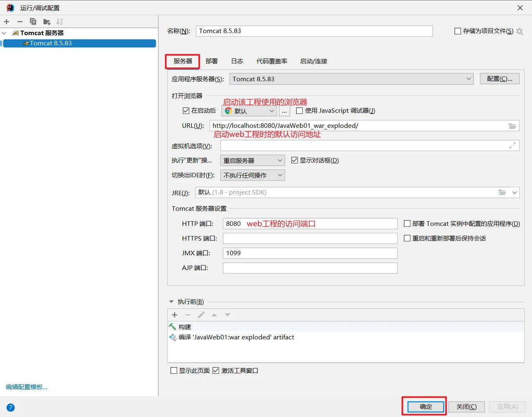
Task: Collapse the Tomcat 服务器 tree node
Action: pos(4,33)
